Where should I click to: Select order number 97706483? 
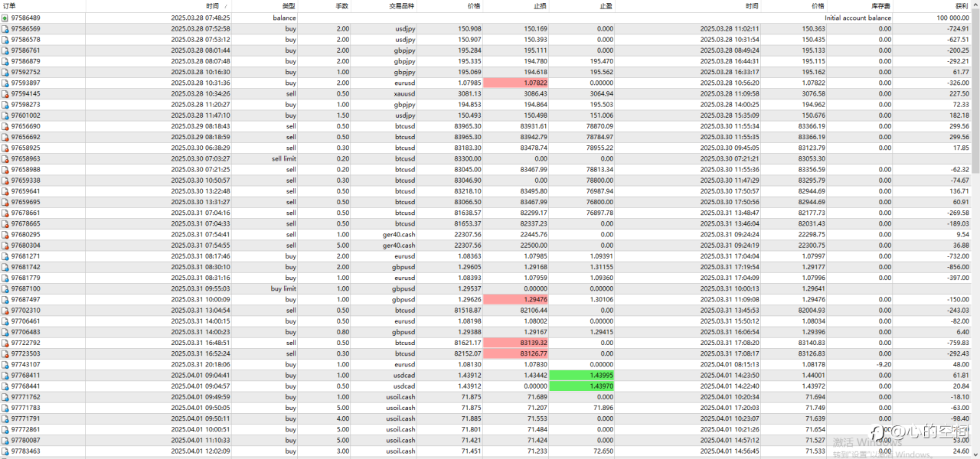26,332
